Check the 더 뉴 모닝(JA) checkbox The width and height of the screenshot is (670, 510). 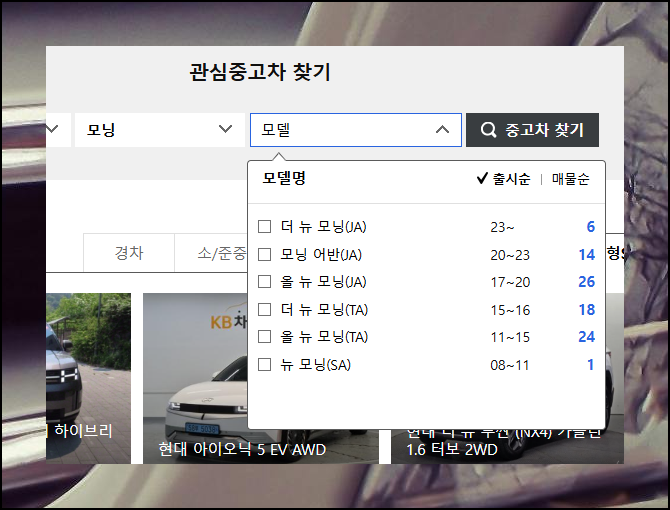point(264,226)
